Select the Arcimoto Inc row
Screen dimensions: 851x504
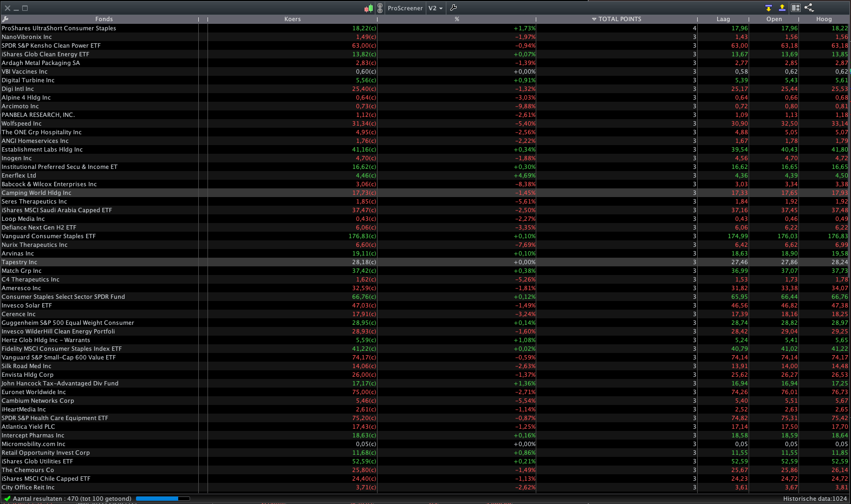coord(425,106)
